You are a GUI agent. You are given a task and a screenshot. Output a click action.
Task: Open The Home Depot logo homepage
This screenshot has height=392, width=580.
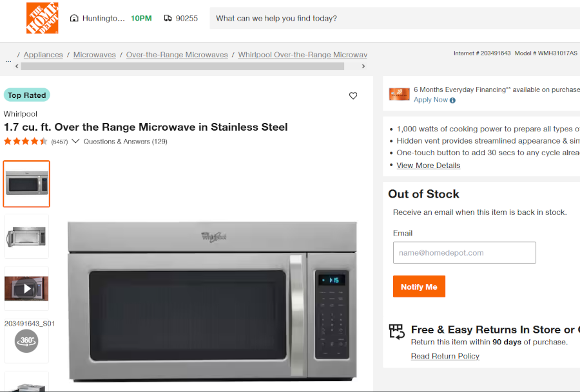pyautogui.click(x=42, y=18)
